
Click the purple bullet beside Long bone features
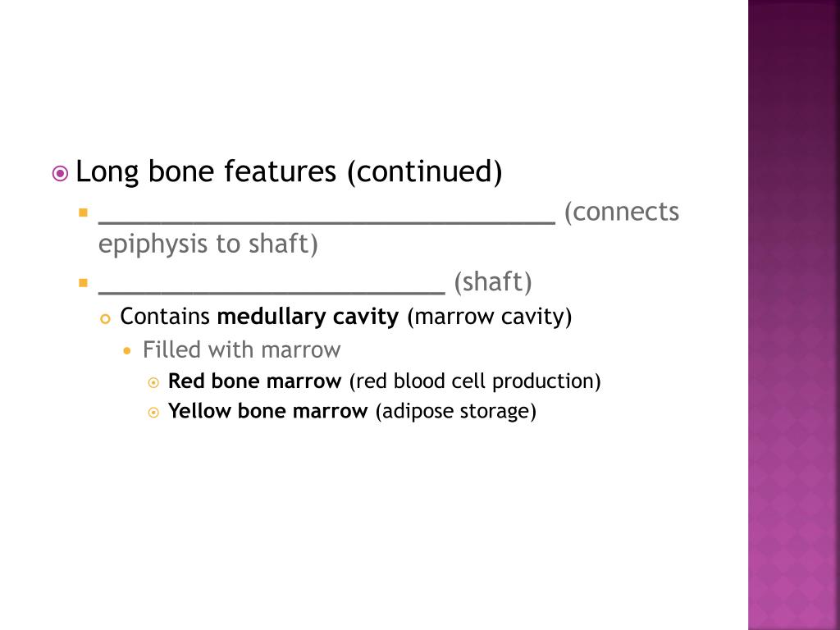(60, 174)
